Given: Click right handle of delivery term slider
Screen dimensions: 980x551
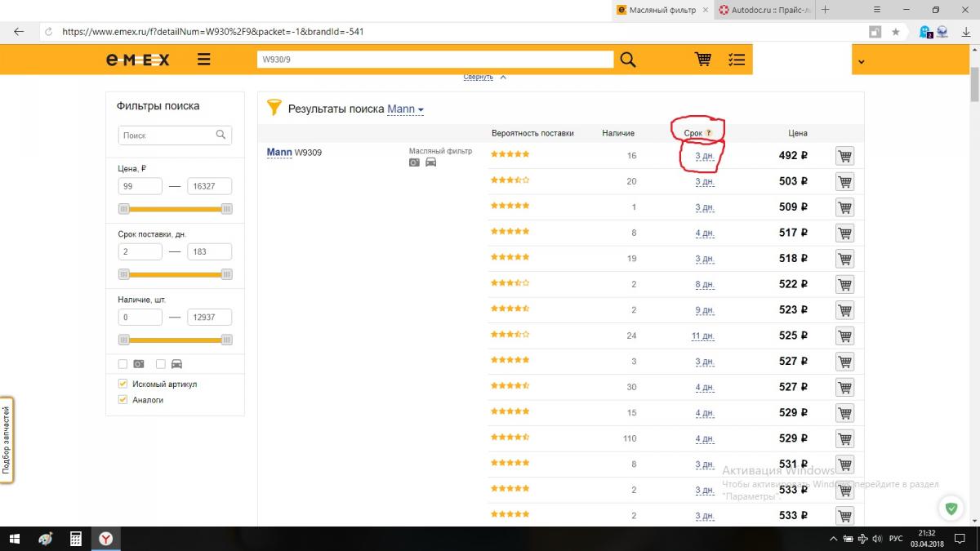Looking at the screenshot, I should [227, 274].
